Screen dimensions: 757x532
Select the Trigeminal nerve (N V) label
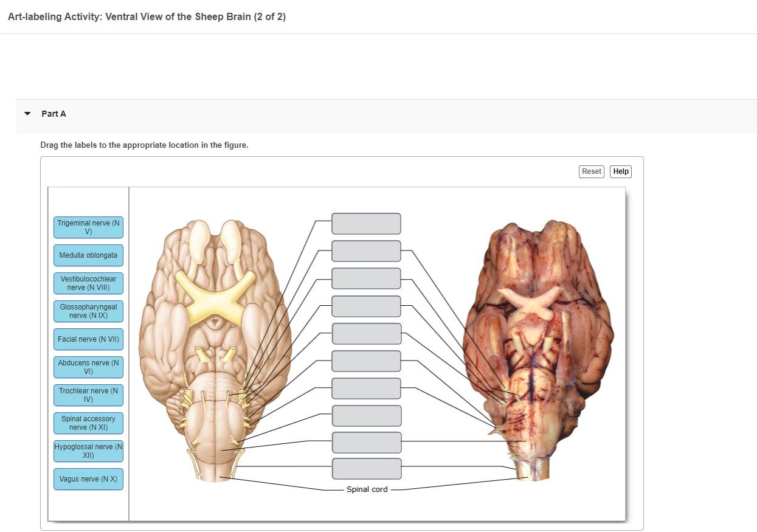(88, 227)
